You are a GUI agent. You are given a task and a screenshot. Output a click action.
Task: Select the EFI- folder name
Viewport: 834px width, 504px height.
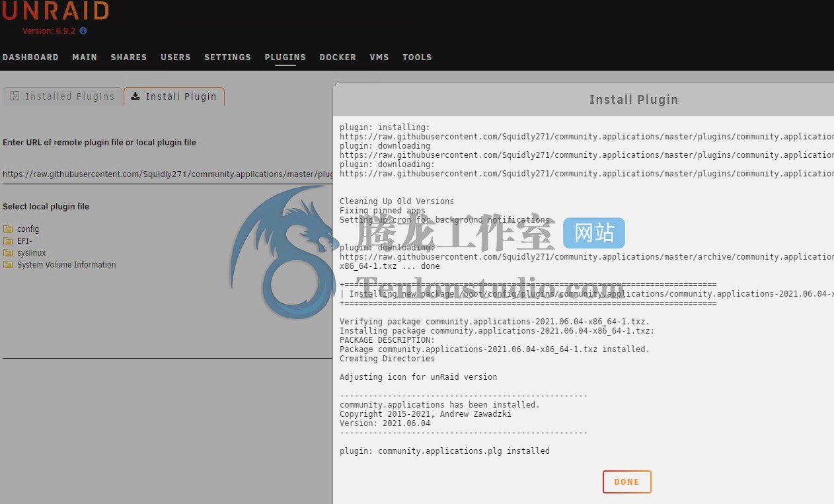point(24,241)
